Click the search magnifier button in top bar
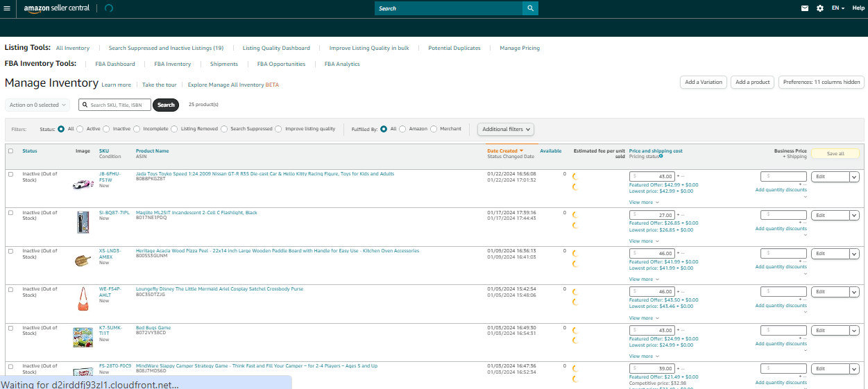This screenshot has height=389, width=868. pos(530,8)
